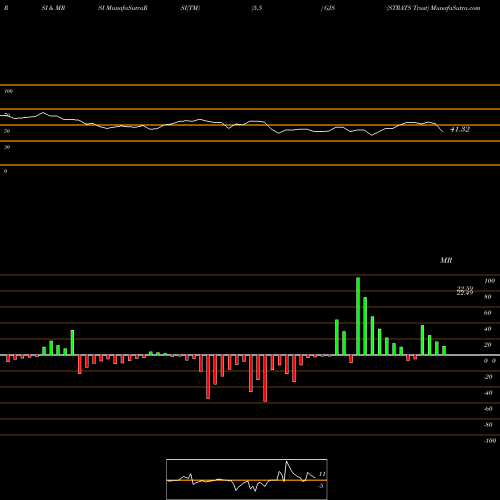The width and height of the screenshot is (500, 500).
Task: Click the 40 label on the MR axis
Action: [x=488, y=329]
